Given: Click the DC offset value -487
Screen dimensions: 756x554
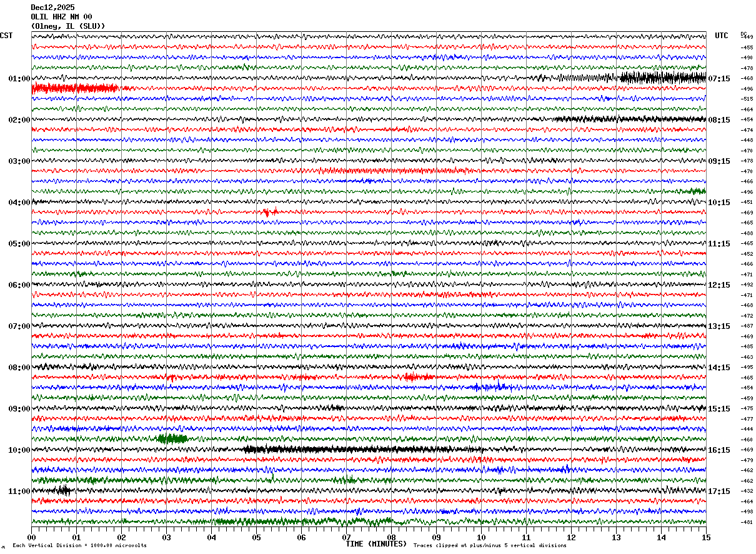Looking at the screenshot, I should tap(747, 326).
